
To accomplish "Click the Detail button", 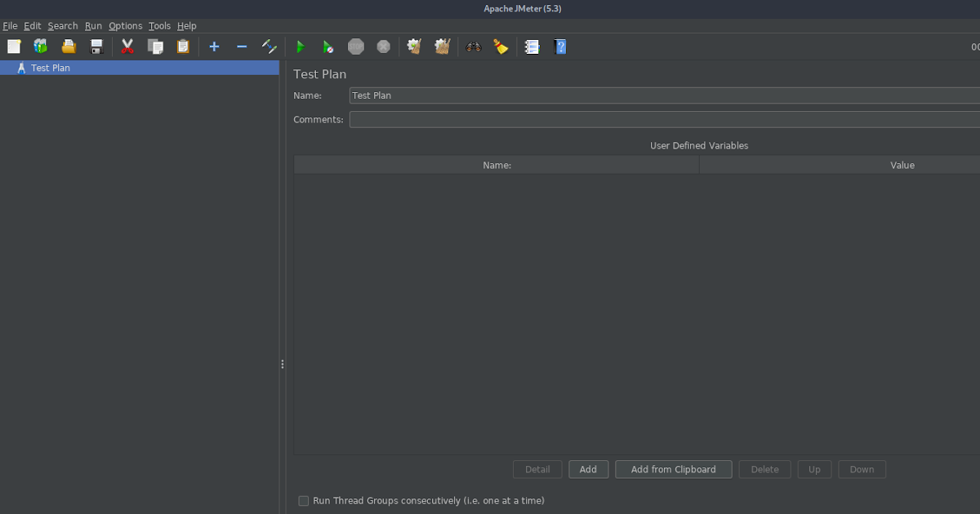I will pyautogui.click(x=537, y=469).
